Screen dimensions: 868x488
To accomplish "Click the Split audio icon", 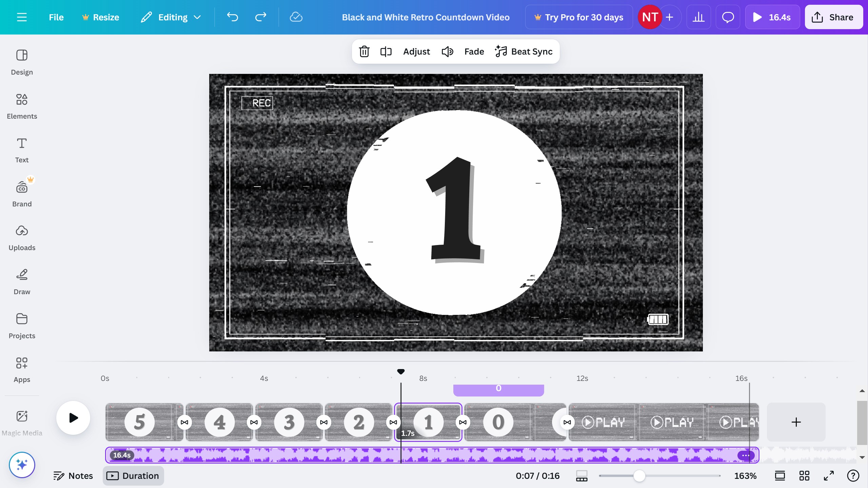I will [386, 52].
